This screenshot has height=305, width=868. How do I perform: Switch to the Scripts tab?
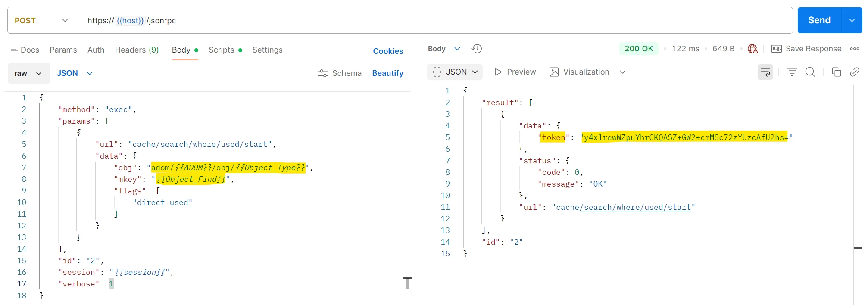(225, 50)
